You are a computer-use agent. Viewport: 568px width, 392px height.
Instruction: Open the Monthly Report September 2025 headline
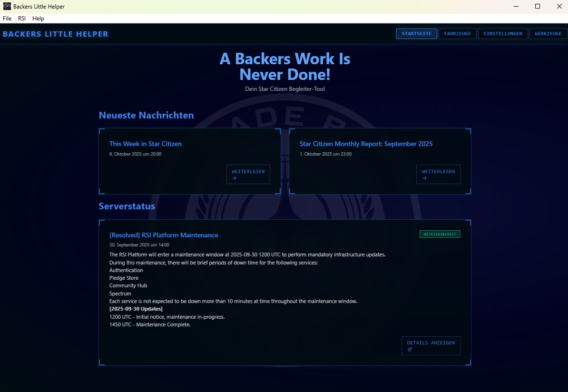(x=366, y=144)
